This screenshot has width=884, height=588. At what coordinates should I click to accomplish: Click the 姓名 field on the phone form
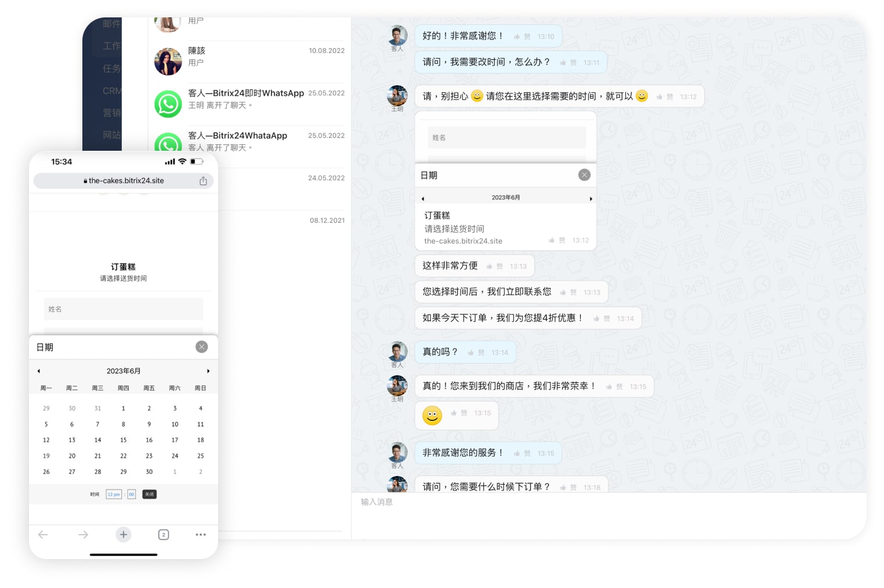(x=124, y=309)
